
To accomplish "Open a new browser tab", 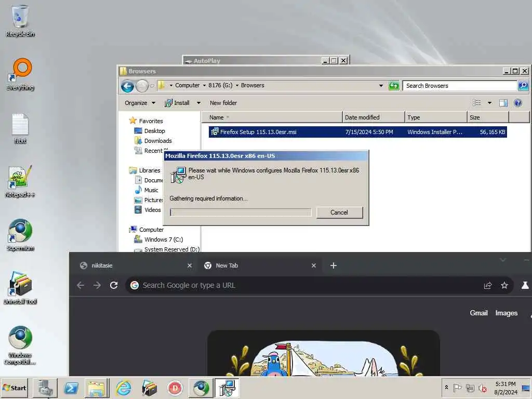I will (x=334, y=265).
